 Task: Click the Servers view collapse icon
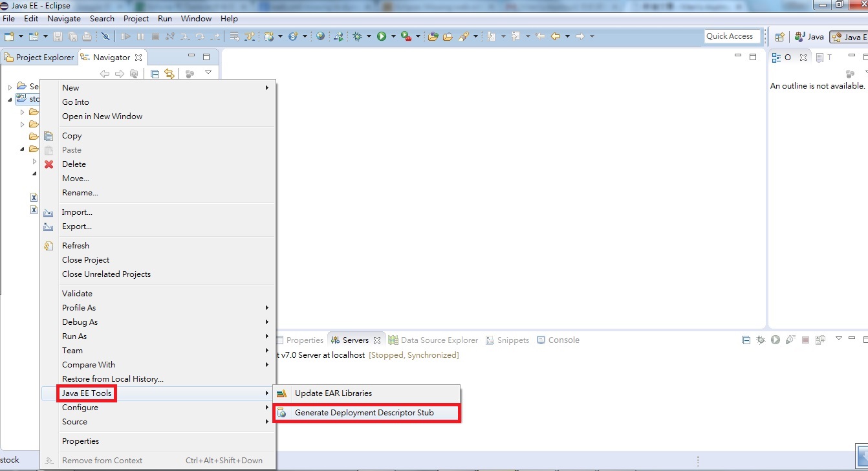click(746, 340)
